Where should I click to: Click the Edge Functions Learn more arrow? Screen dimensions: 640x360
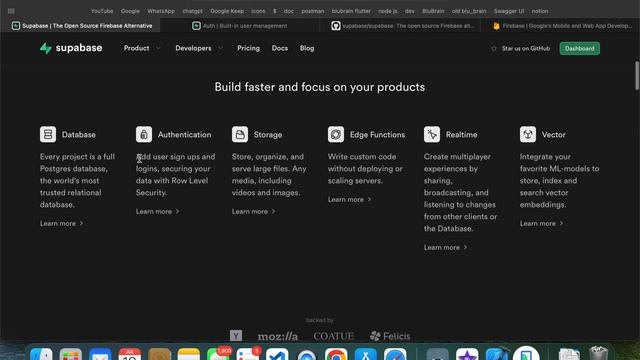(369, 199)
